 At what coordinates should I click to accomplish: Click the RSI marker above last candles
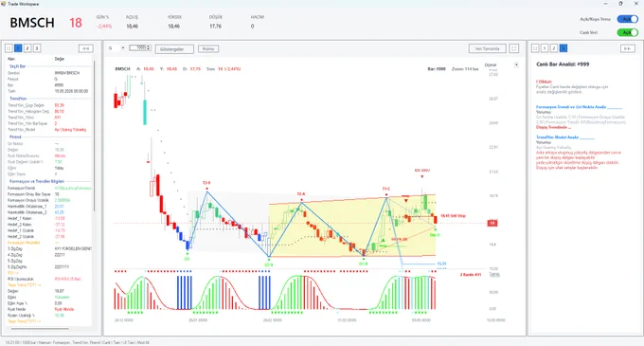tap(421, 170)
